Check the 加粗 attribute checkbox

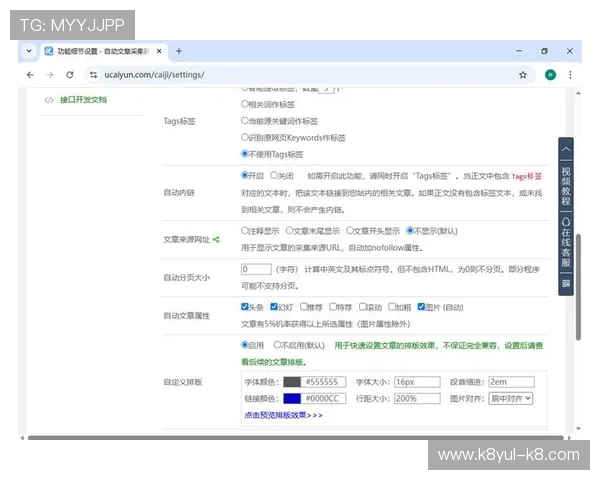(x=392, y=307)
